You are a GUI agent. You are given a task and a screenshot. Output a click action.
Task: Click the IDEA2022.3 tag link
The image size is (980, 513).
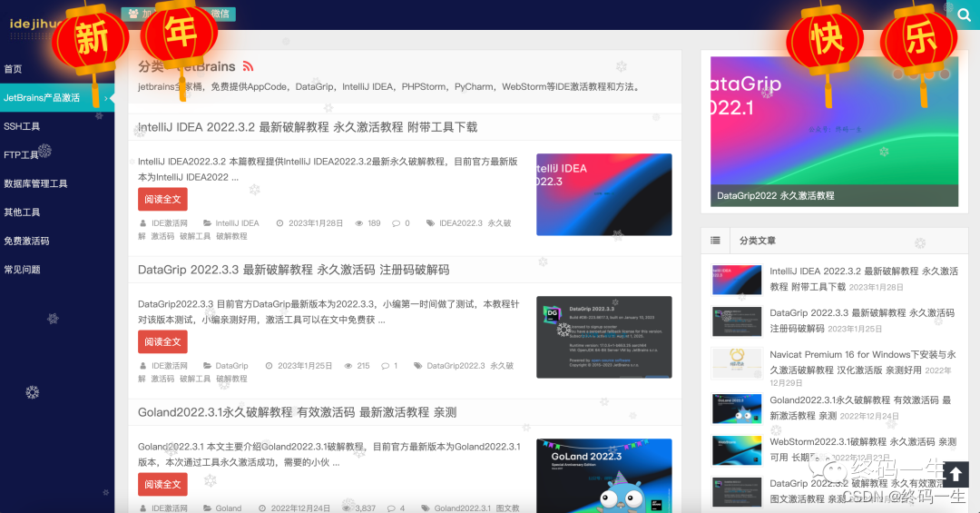click(x=461, y=223)
